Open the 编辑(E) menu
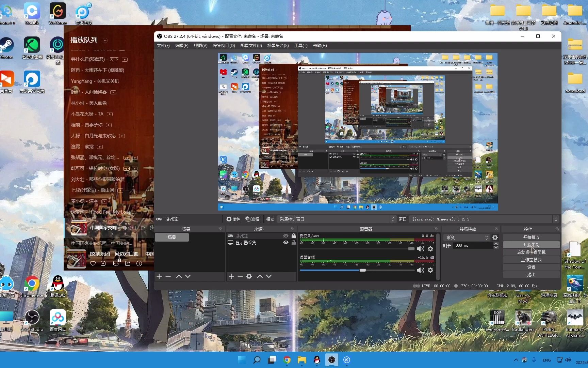588x368 pixels. 182,46
